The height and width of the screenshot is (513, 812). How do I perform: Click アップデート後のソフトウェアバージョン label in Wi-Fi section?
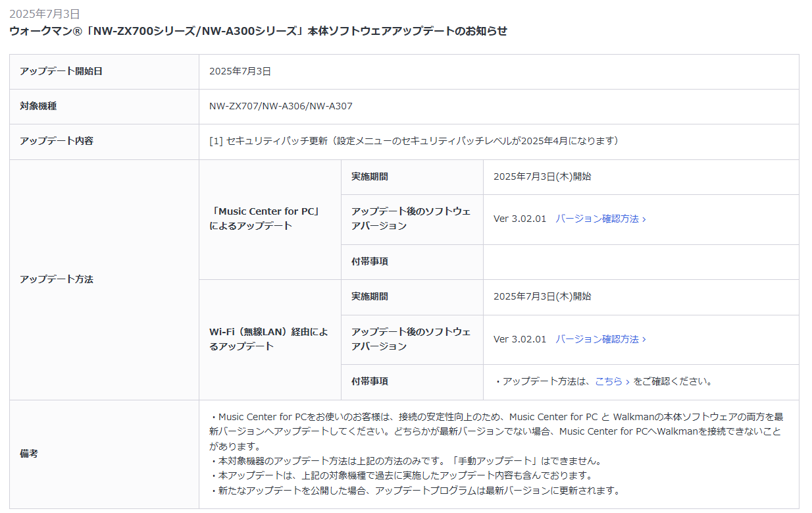411,339
